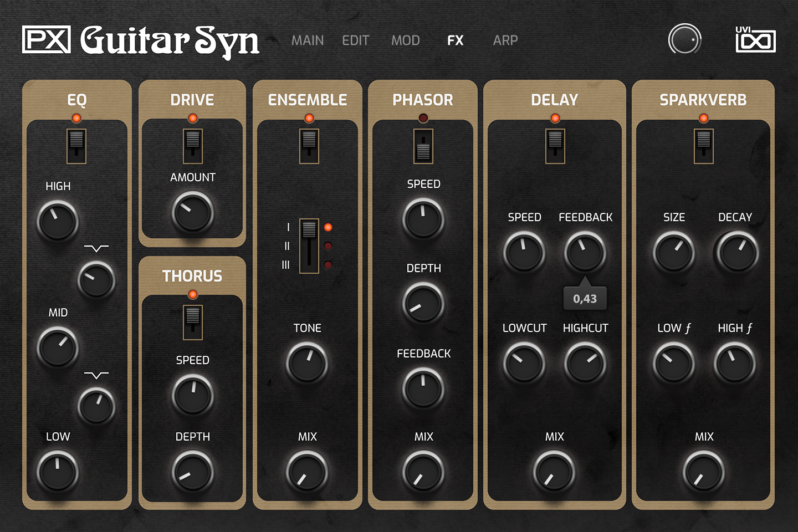Select Ensemble mode I indicator light
This screenshot has width=798, height=532.
tap(328, 227)
